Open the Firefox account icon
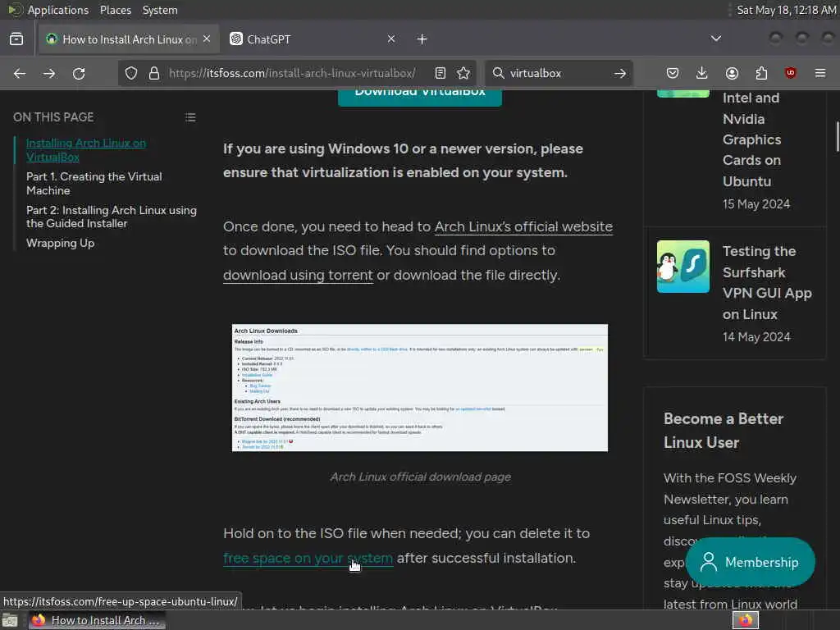 pyautogui.click(x=732, y=73)
